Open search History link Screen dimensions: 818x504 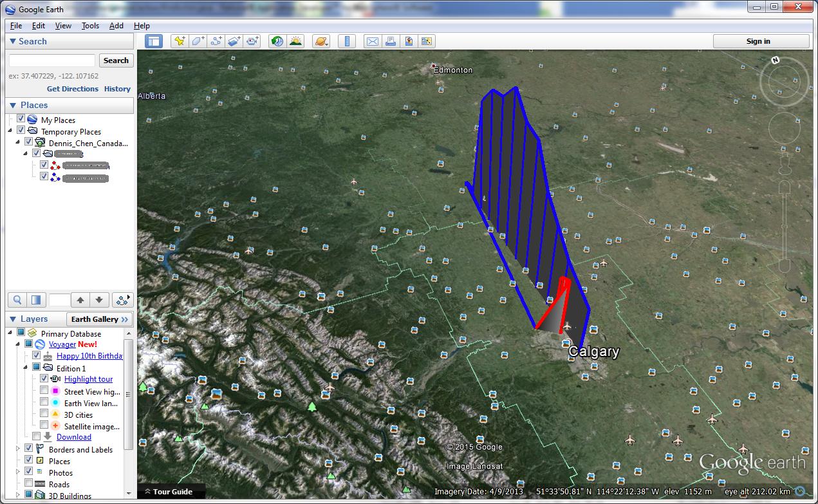click(117, 89)
